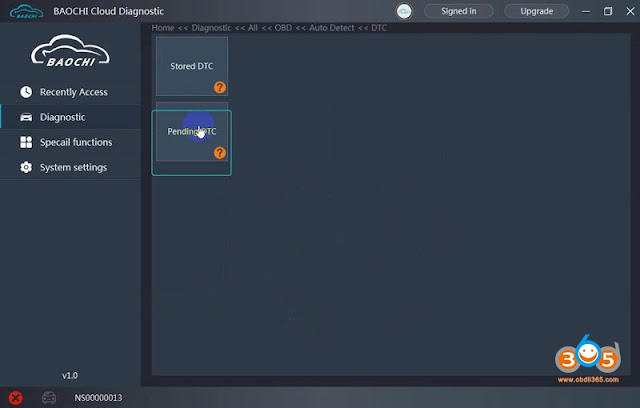The image size is (640, 408).
Task: Click the Upgrade button
Action: point(536,11)
